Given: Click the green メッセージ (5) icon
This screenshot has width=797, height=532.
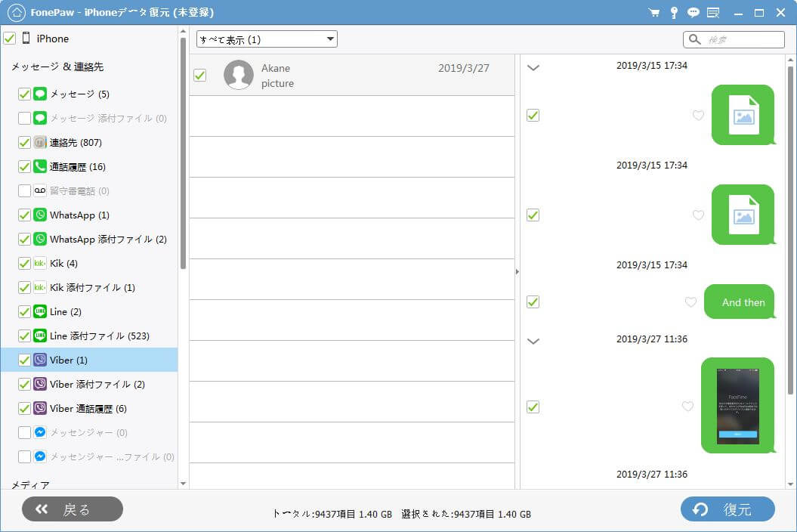Looking at the screenshot, I should (x=40, y=94).
